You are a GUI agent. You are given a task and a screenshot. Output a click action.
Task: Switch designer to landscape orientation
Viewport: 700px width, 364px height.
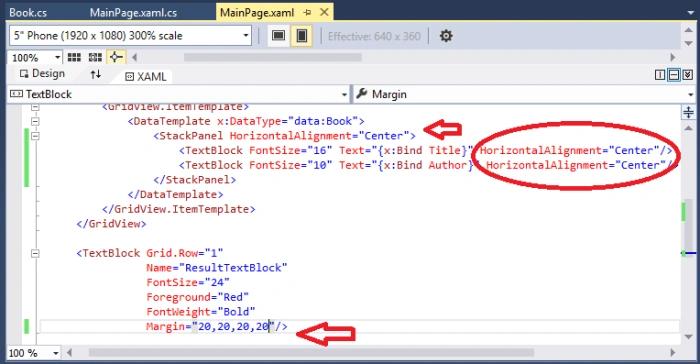(279, 35)
